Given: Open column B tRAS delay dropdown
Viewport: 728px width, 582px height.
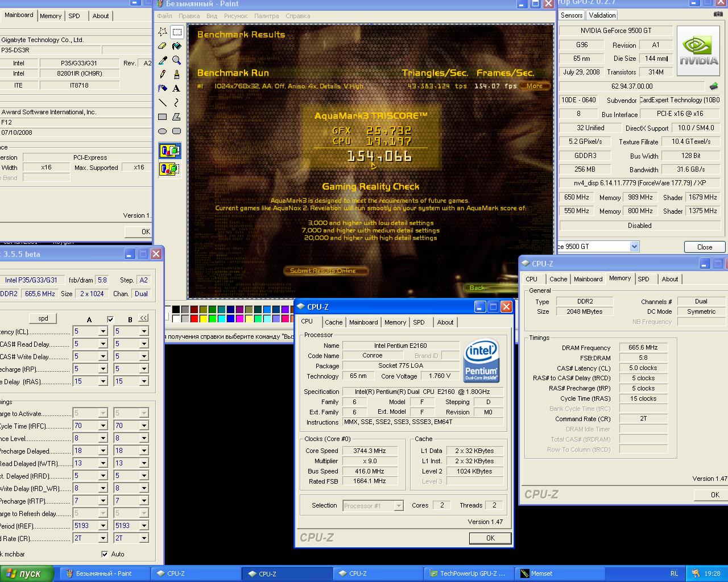Looking at the screenshot, I should pos(144,381).
